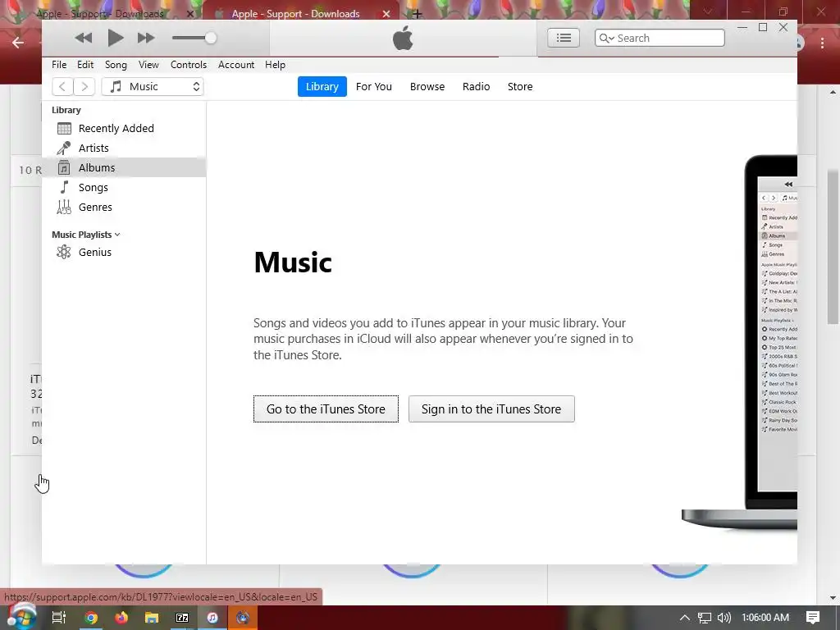The width and height of the screenshot is (840, 630).
Task: Open Task View on the taskbar
Action: 59,618
